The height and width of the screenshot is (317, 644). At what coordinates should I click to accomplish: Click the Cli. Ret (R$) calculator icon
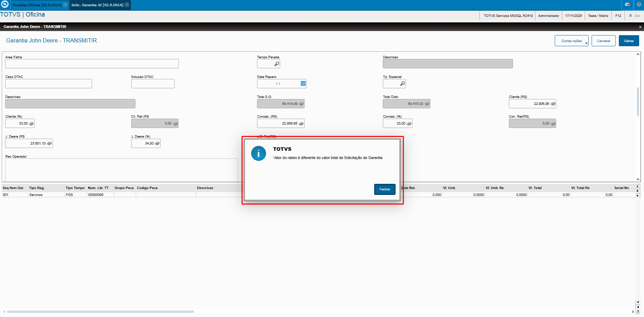click(175, 123)
